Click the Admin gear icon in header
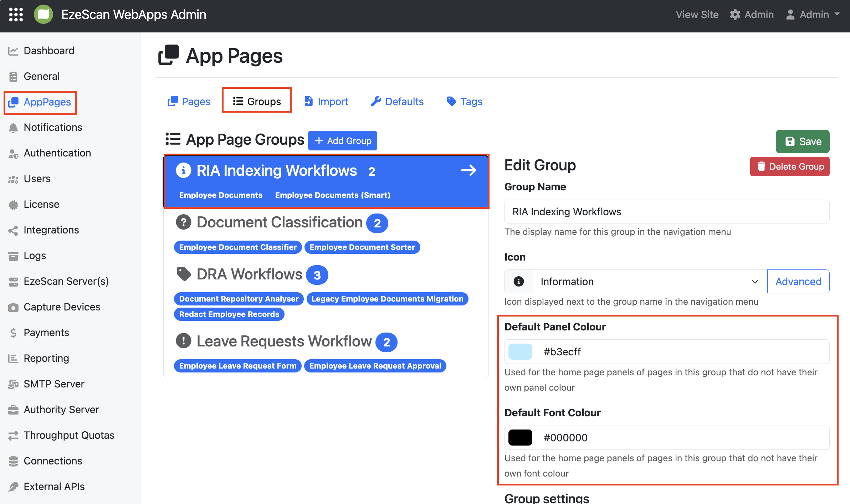The image size is (850, 504). pyautogui.click(x=735, y=15)
